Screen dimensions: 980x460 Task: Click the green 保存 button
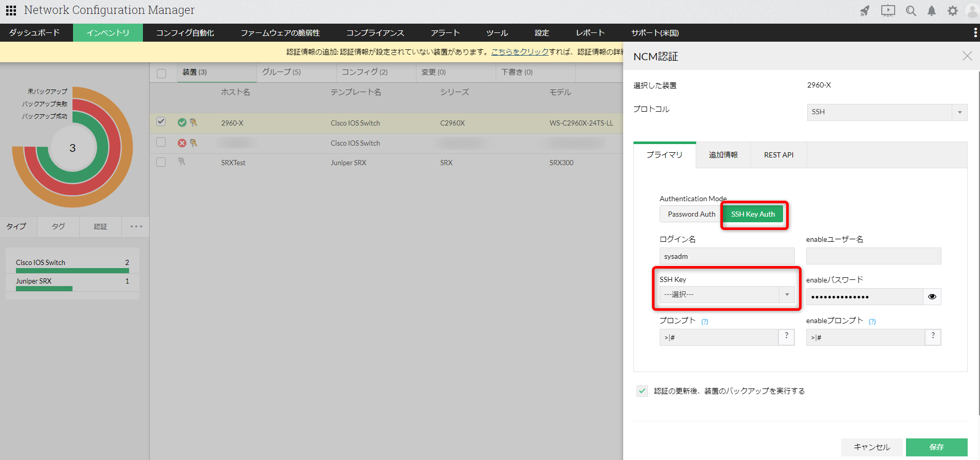tap(936, 447)
